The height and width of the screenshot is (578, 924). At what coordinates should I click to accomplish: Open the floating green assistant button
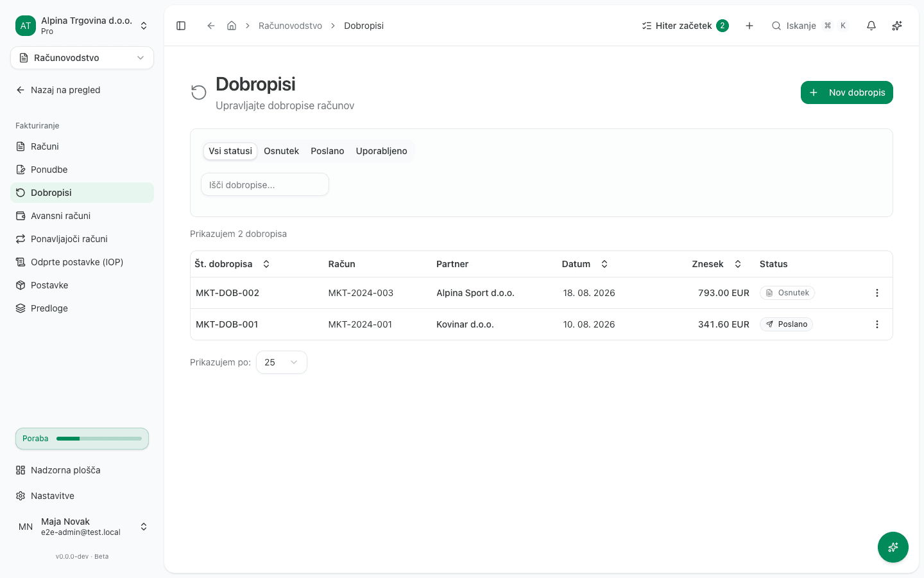coord(893,547)
